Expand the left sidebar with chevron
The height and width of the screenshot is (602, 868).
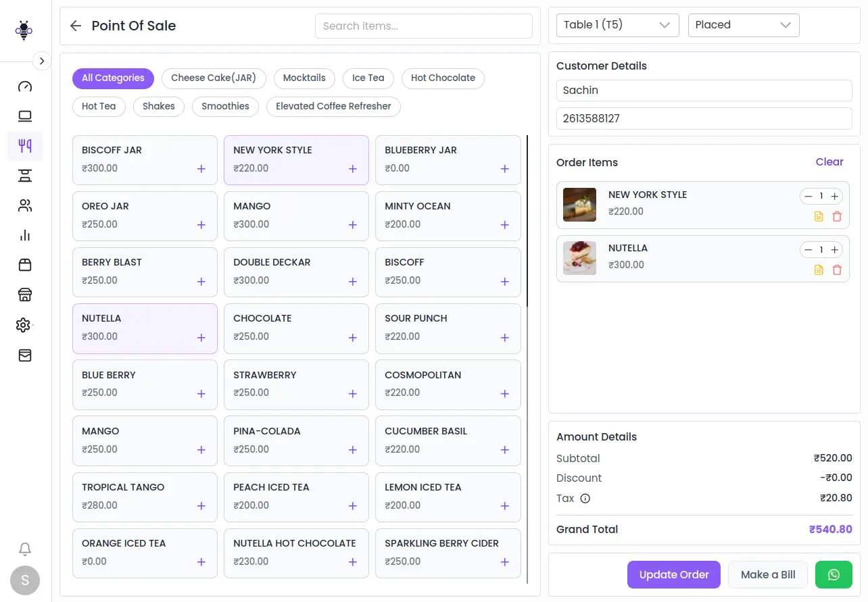(x=42, y=61)
